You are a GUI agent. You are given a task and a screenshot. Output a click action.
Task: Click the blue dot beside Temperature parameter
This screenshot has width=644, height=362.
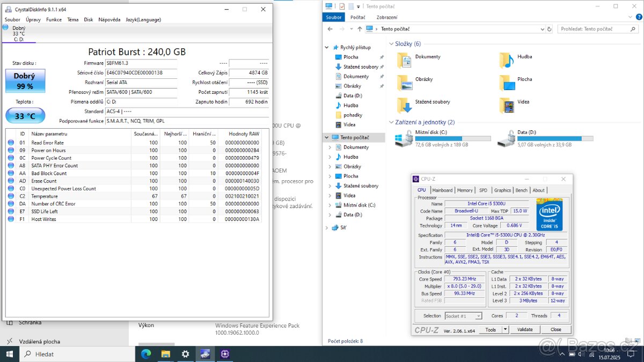click(x=10, y=196)
